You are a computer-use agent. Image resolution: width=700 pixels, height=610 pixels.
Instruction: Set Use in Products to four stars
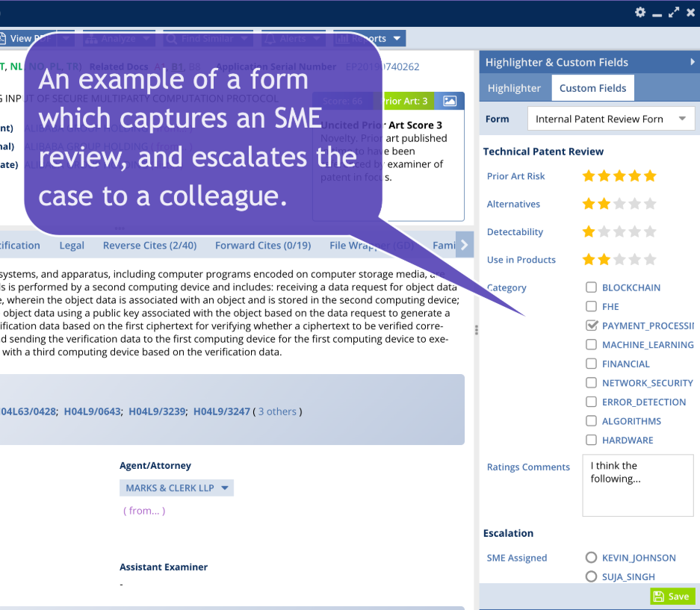635,260
